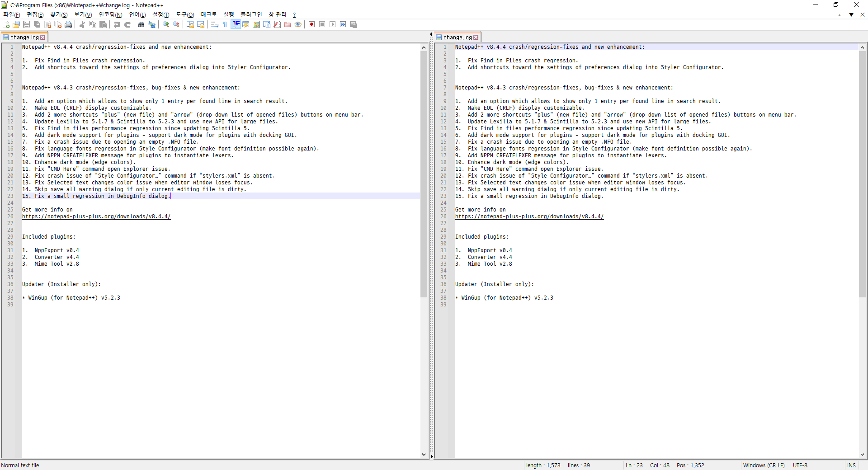The image size is (868, 470).
Task: Open the 도구(O) menu
Action: point(185,15)
